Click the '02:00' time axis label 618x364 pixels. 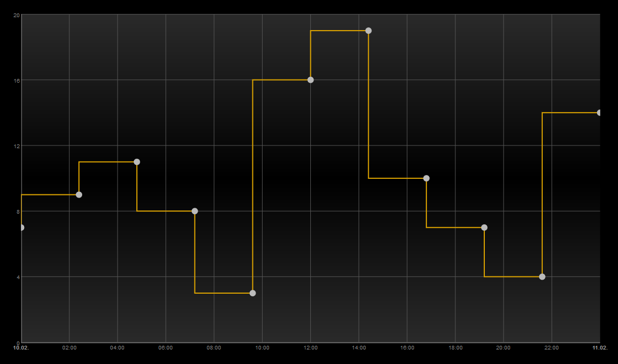pos(69,348)
